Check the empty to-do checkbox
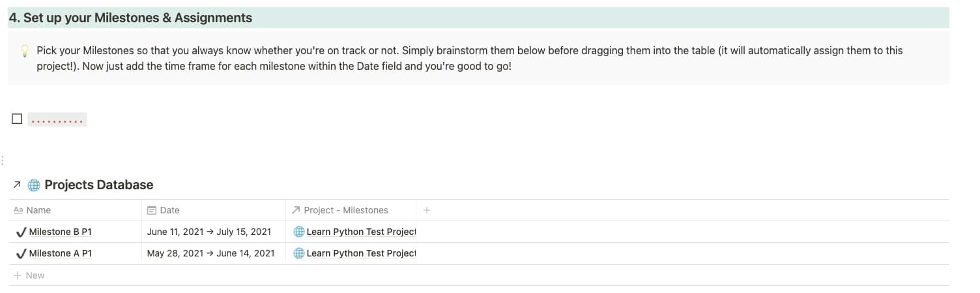 click(17, 119)
